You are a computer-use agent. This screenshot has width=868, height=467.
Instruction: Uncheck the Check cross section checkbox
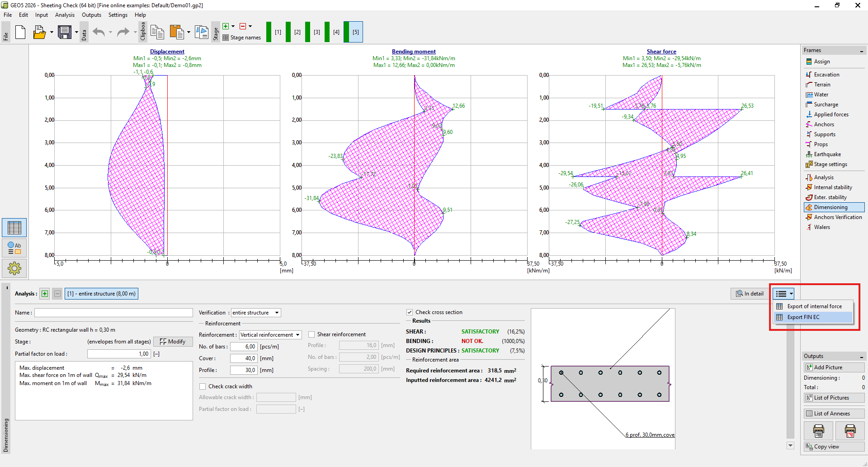410,312
